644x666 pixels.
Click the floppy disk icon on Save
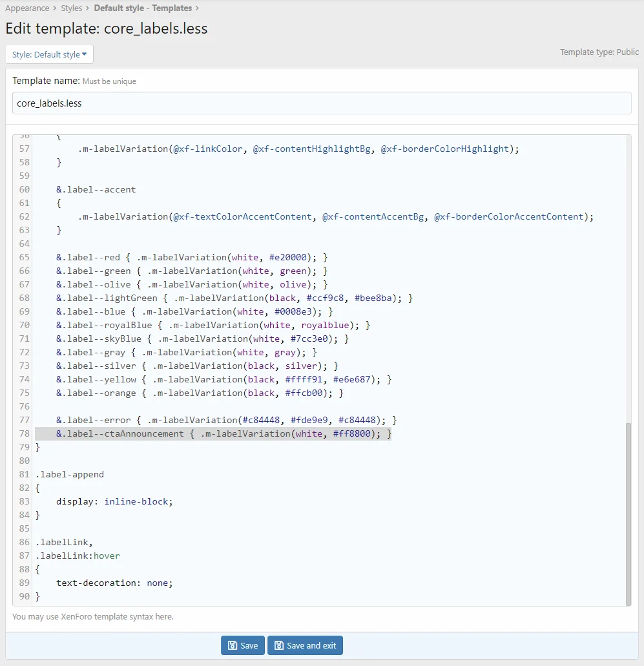pos(232,645)
